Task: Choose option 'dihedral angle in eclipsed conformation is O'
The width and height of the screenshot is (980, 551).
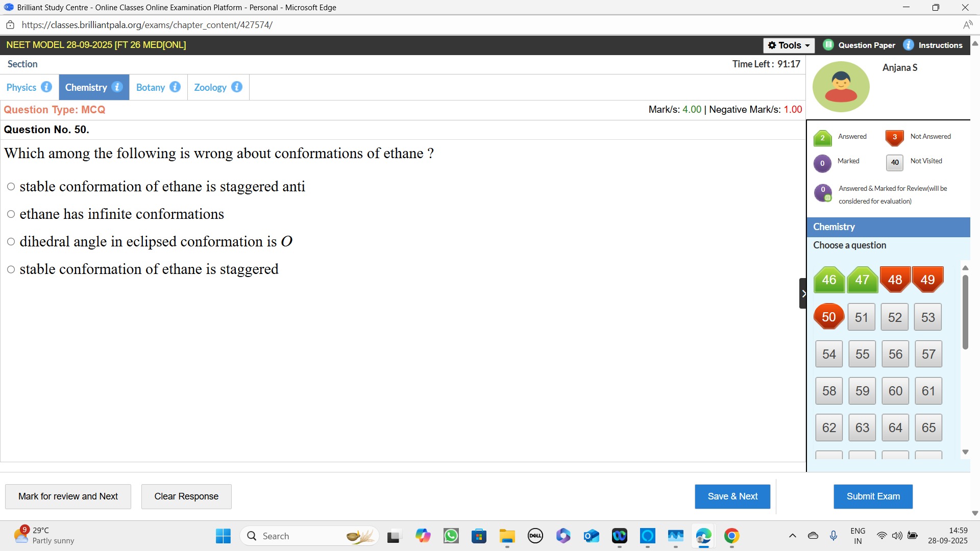Action: [11, 242]
